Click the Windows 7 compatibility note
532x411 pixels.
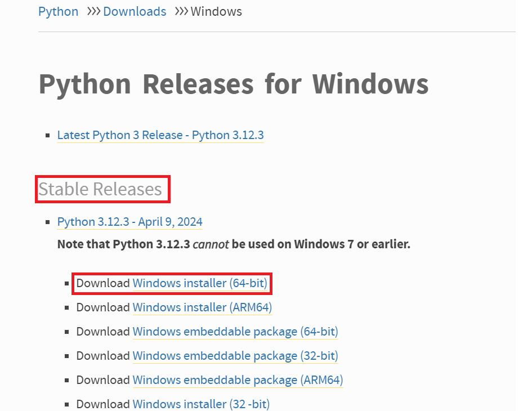[233, 244]
